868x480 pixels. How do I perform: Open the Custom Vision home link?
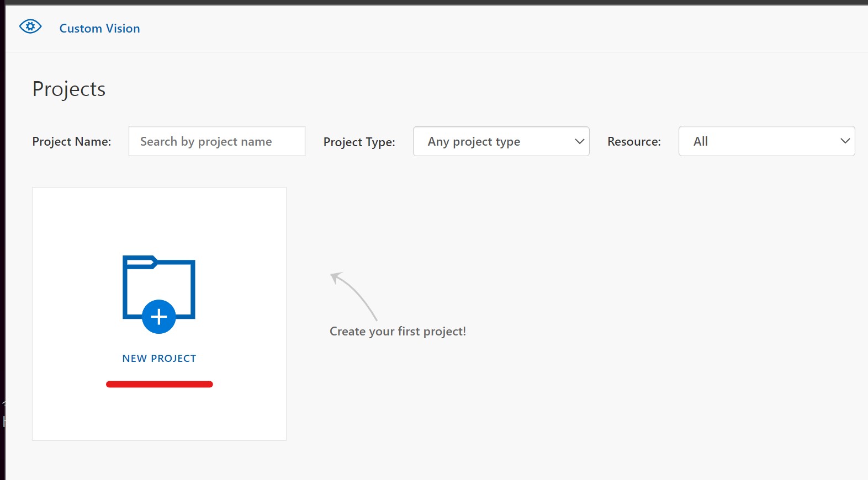99,28
